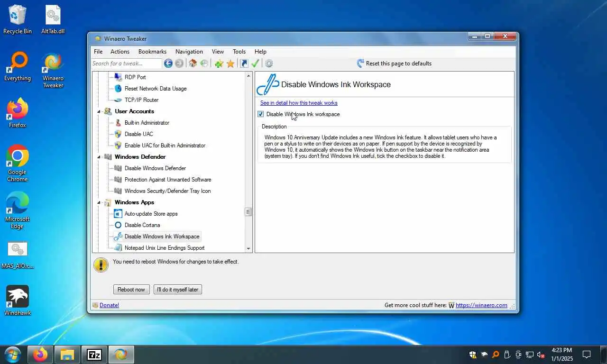Click the create desktop shortcut arrow icon
The height and width of the screenshot is (364, 607).
(244, 64)
